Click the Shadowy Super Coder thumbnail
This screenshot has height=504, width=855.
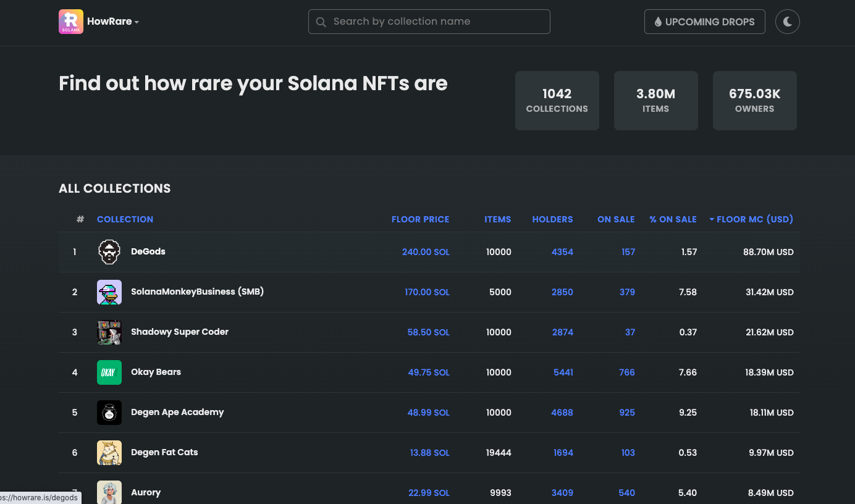tap(109, 332)
